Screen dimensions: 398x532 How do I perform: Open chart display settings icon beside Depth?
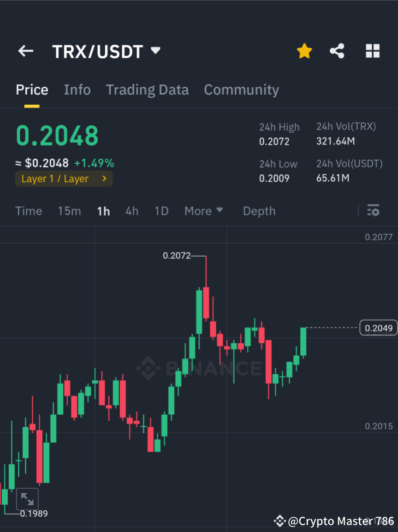(x=373, y=210)
